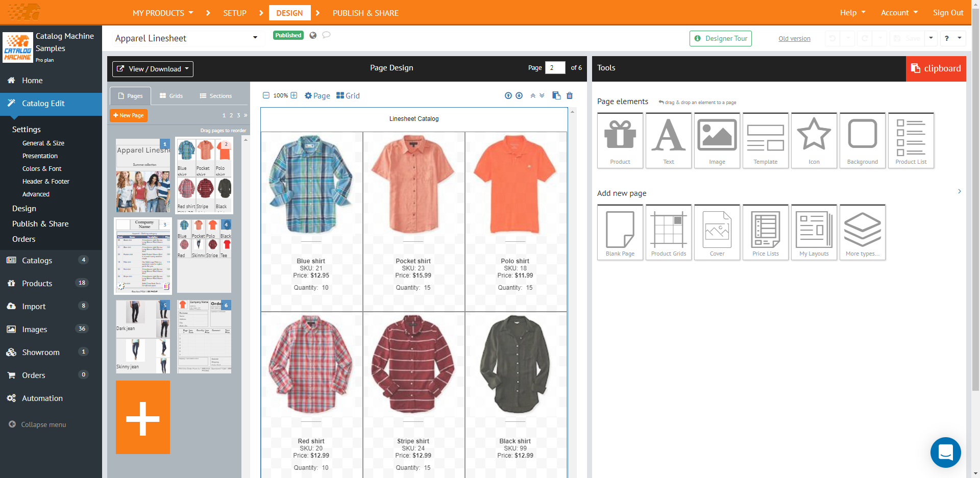Image resolution: width=980 pixels, height=478 pixels.
Task: Zoom out the page design
Action: pos(266,95)
